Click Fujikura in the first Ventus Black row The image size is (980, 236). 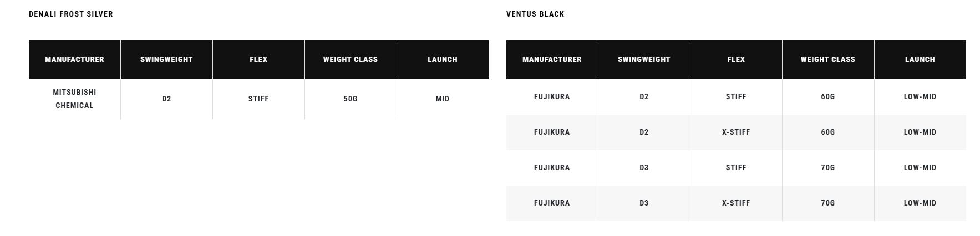click(x=552, y=96)
